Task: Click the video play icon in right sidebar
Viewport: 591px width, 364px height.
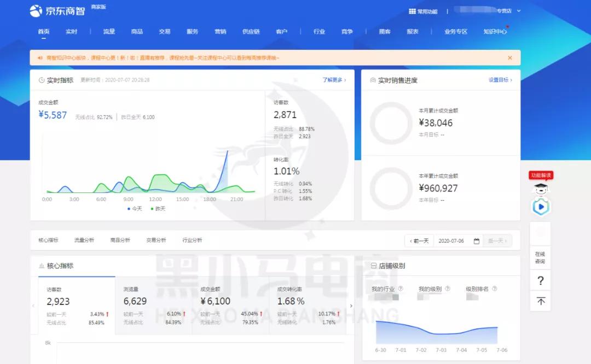Action: (541, 207)
